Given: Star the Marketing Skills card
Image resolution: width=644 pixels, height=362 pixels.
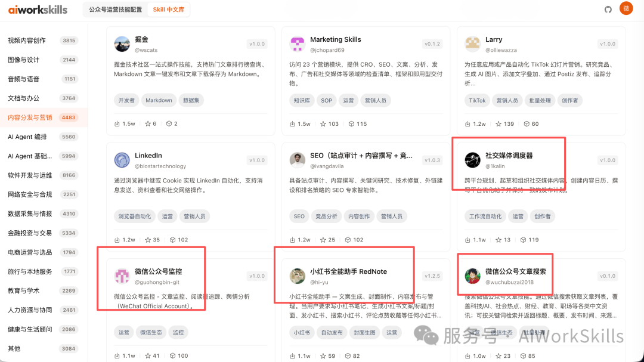Looking at the screenshot, I should [323, 123].
